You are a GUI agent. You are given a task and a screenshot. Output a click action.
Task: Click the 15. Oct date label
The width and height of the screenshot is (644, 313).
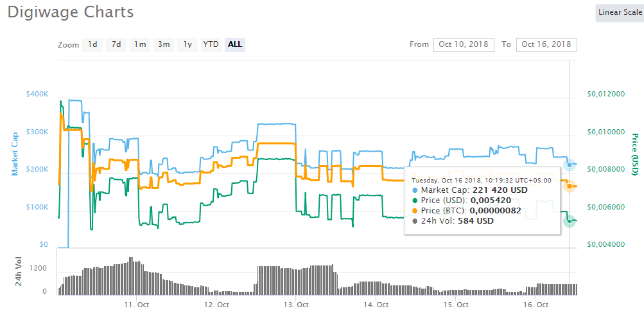pos(455,305)
